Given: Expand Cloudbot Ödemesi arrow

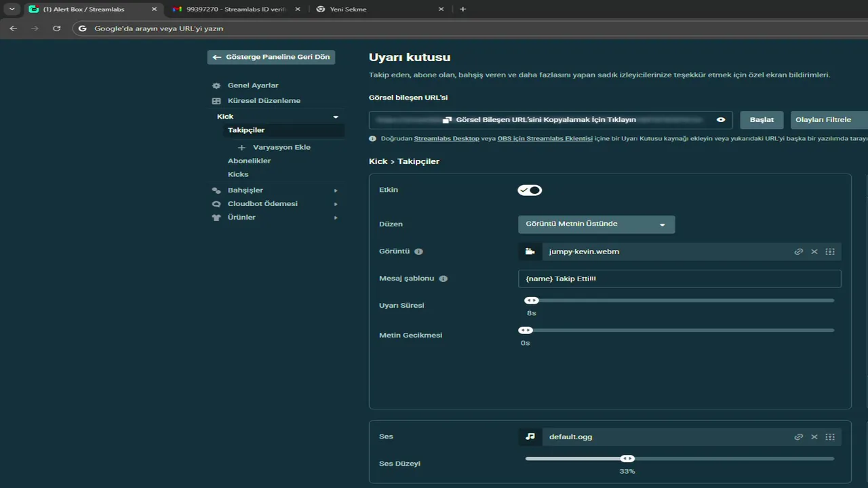Looking at the screenshot, I should pyautogui.click(x=336, y=204).
